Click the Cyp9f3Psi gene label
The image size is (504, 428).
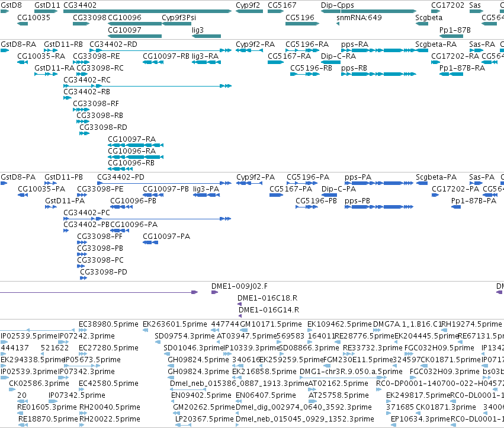179,18
